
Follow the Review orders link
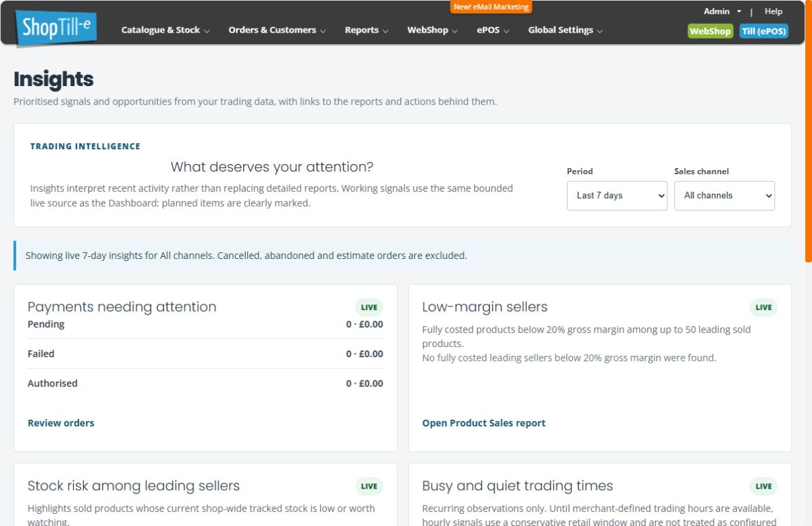60,423
